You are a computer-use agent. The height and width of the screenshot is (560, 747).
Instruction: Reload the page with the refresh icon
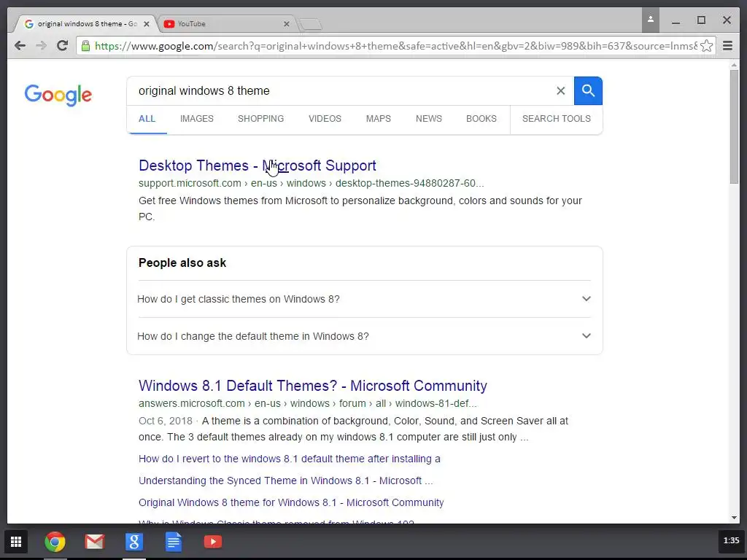tap(62, 46)
